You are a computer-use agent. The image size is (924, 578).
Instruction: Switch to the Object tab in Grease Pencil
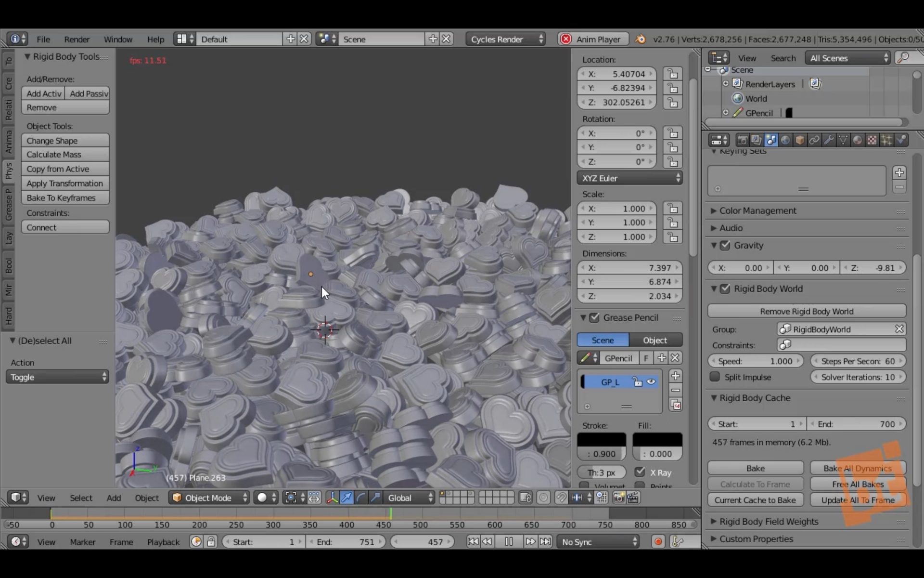[x=654, y=340]
